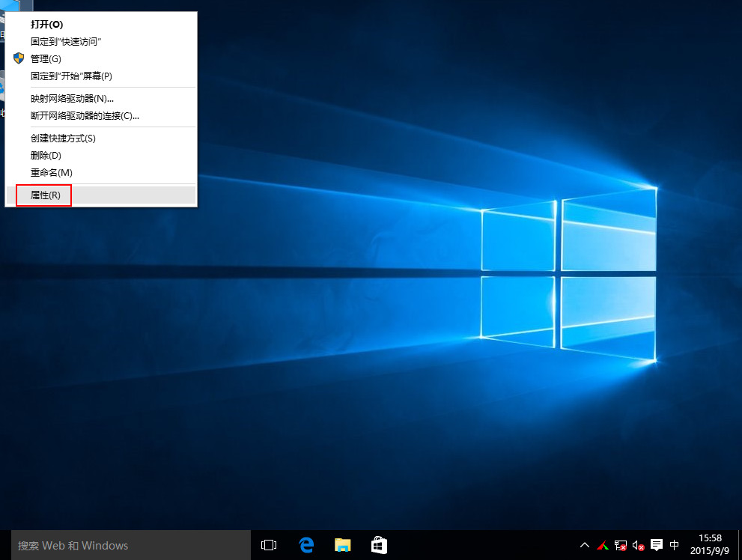Select 管理(G) with the shield icon
This screenshot has width=742, height=560.
pos(46,58)
